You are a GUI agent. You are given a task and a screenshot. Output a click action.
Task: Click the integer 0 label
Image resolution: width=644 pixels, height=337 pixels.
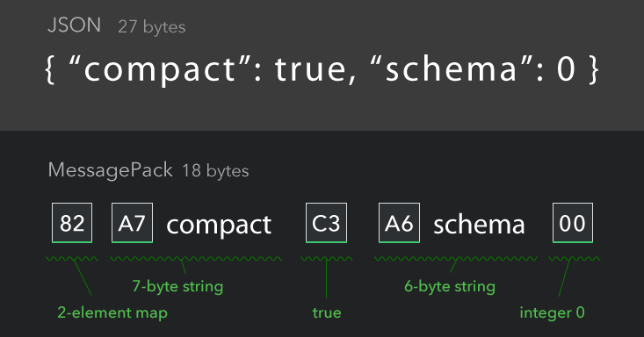click(x=552, y=312)
